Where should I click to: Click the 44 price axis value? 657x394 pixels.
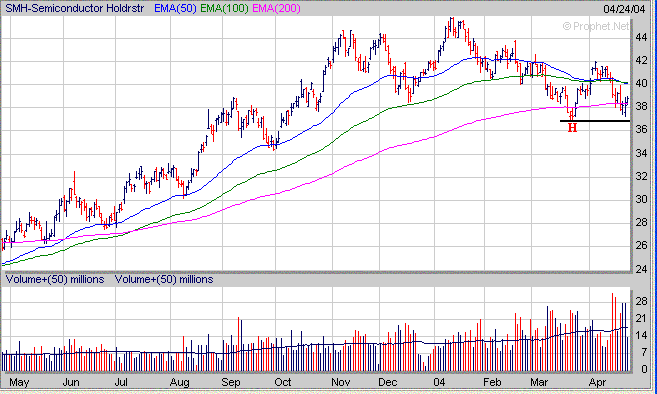pyautogui.click(x=641, y=37)
